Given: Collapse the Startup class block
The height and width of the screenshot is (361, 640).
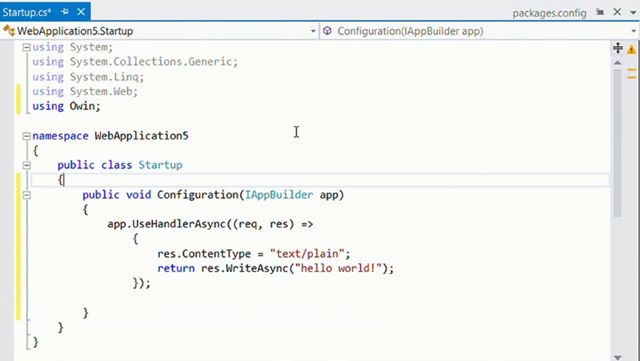Looking at the screenshot, I should click(27, 165).
